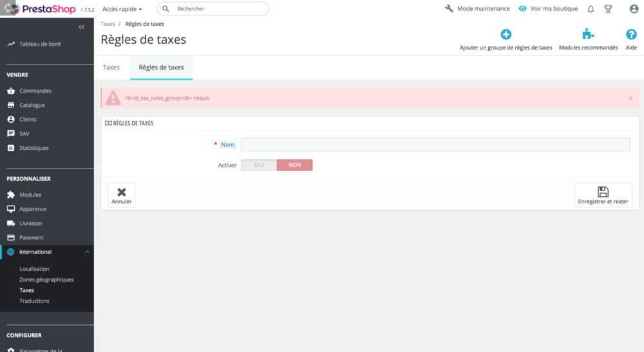Focus the Rechercher search box
The image size is (644, 352).
(213, 8)
